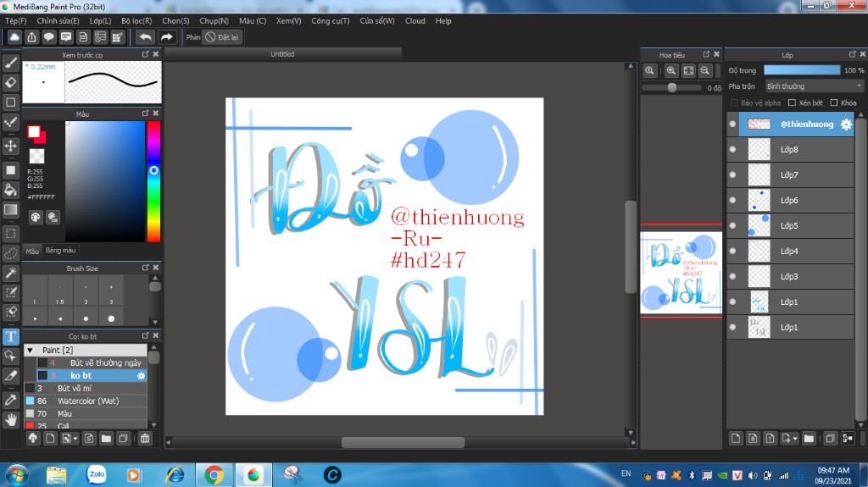Screen dimensions: 868x487
Task: Collapse the Paint [2] brush group
Action: click(x=31, y=351)
